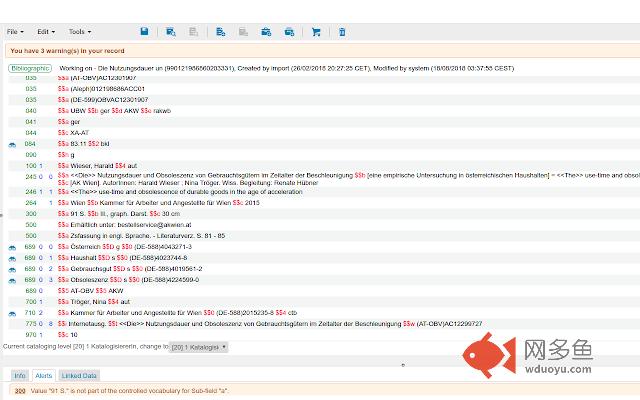Select the Alerts tab
Screen dimensions: 640x400
point(44,376)
